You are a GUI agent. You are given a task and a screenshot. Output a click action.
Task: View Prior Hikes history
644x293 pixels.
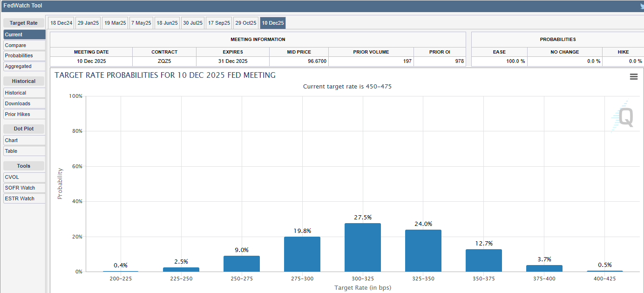pyautogui.click(x=24, y=114)
